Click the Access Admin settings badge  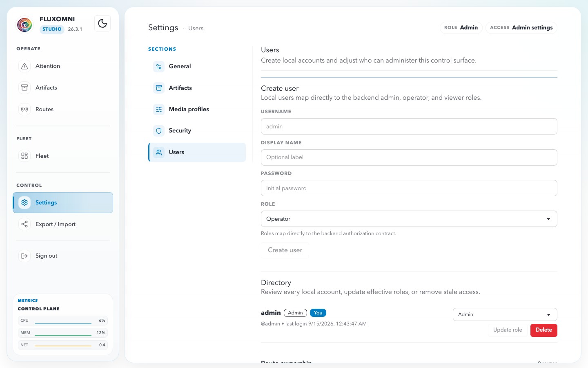pos(521,28)
